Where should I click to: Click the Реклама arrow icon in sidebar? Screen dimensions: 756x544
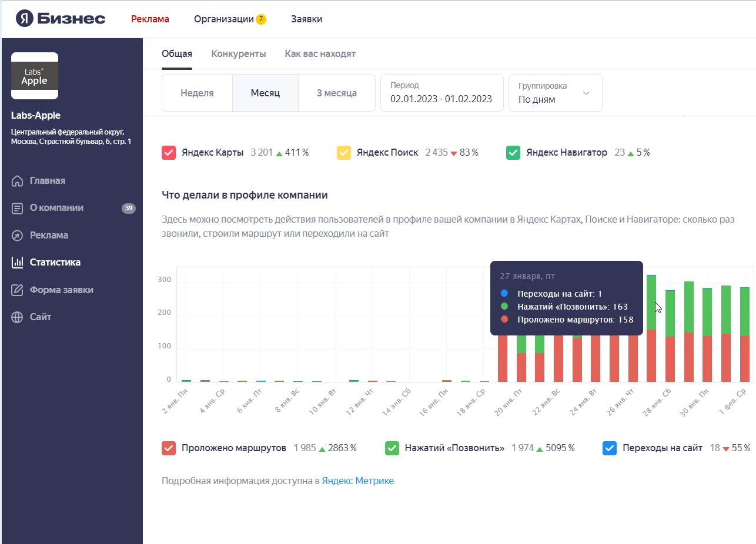(18, 236)
